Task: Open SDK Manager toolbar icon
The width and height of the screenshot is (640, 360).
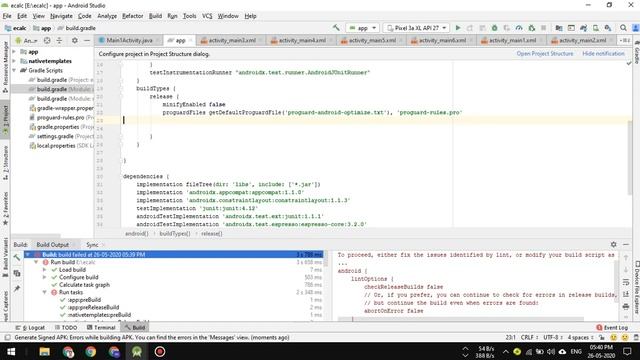Action: tap(608, 28)
